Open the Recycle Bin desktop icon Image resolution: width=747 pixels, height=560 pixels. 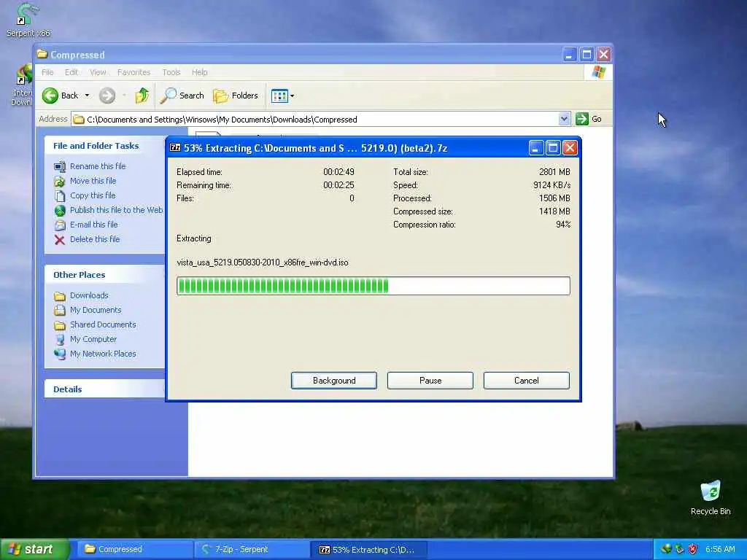711,497
